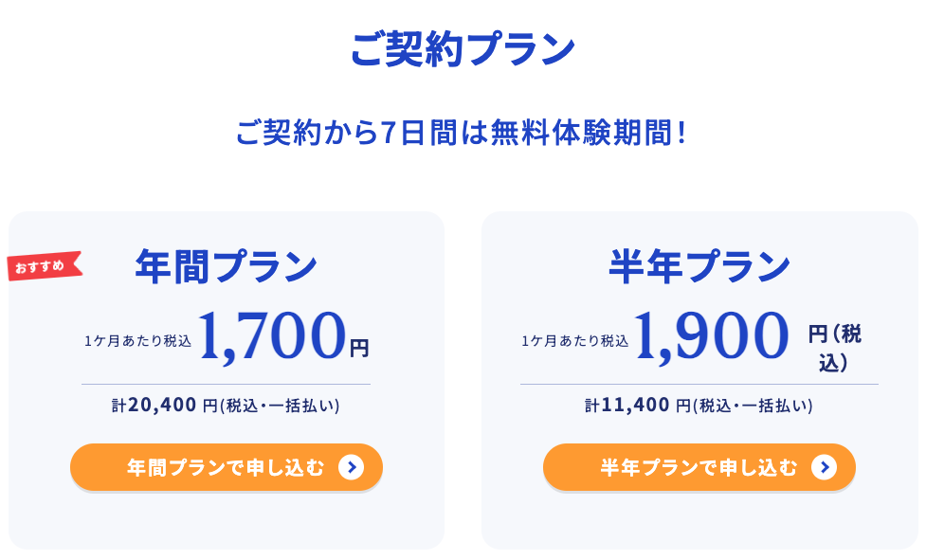Click the red おすすめ ribbon badge
Image resolution: width=926 pixels, height=560 pixels.
click(45, 266)
